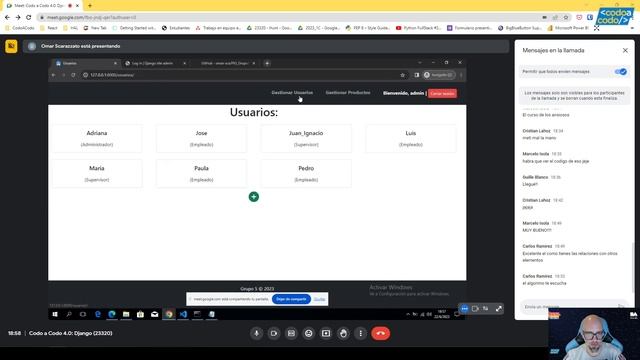Click the Meet tab in outer browser

pos(43,6)
